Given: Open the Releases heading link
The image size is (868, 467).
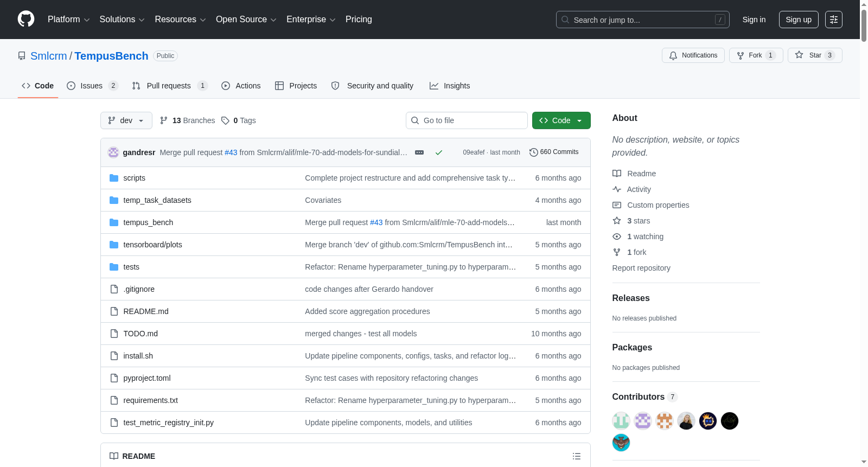Looking at the screenshot, I should [x=631, y=298].
